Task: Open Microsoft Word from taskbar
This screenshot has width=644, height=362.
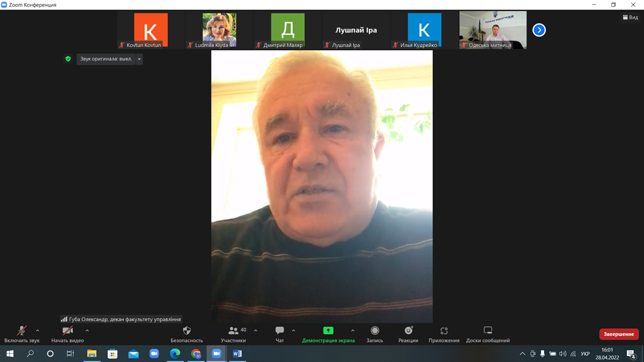Action: 237,354
